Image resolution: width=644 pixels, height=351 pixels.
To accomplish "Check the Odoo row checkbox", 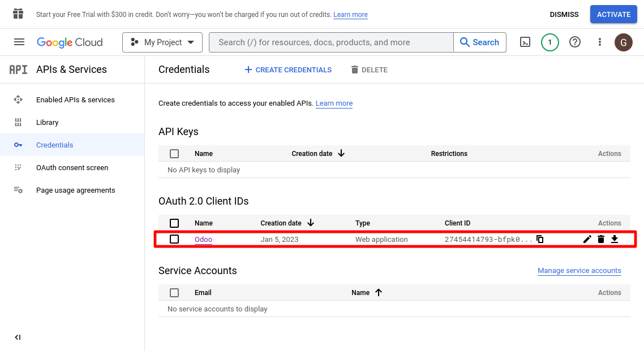I will click(x=174, y=240).
